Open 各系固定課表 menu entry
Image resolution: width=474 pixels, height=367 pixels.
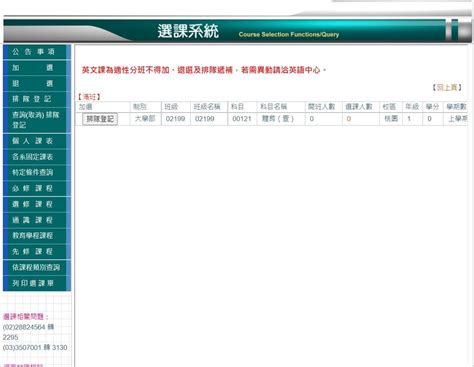(x=37, y=157)
